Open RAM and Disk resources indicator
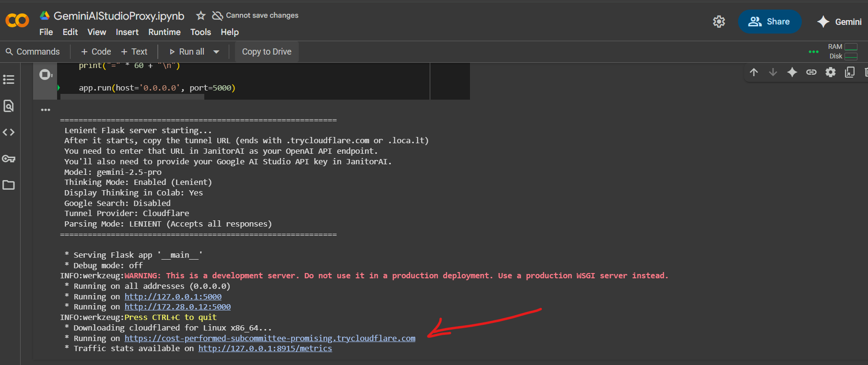 (x=843, y=51)
